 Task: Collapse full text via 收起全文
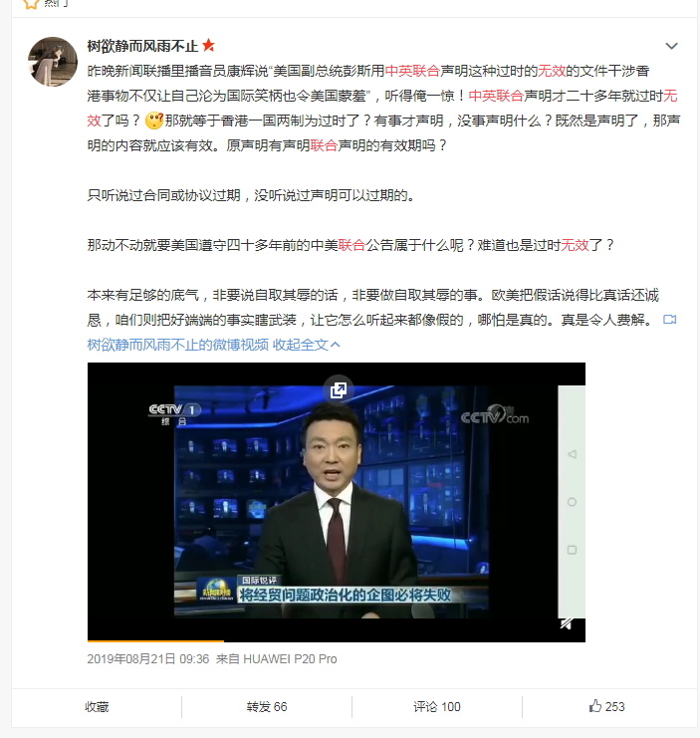point(307,345)
